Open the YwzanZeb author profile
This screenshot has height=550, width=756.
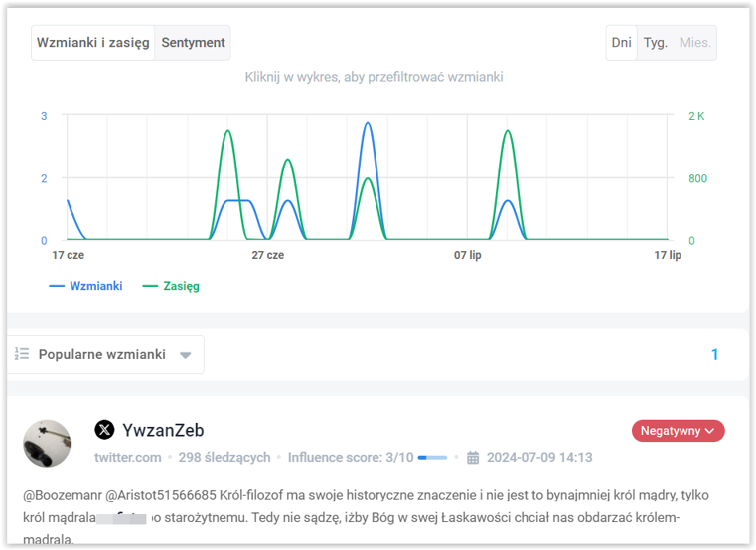tap(163, 430)
